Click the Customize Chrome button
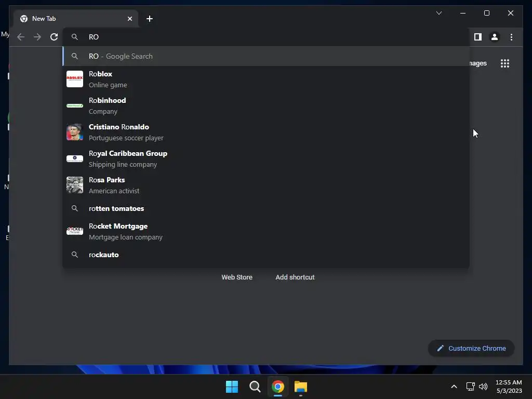 (x=471, y=349)
